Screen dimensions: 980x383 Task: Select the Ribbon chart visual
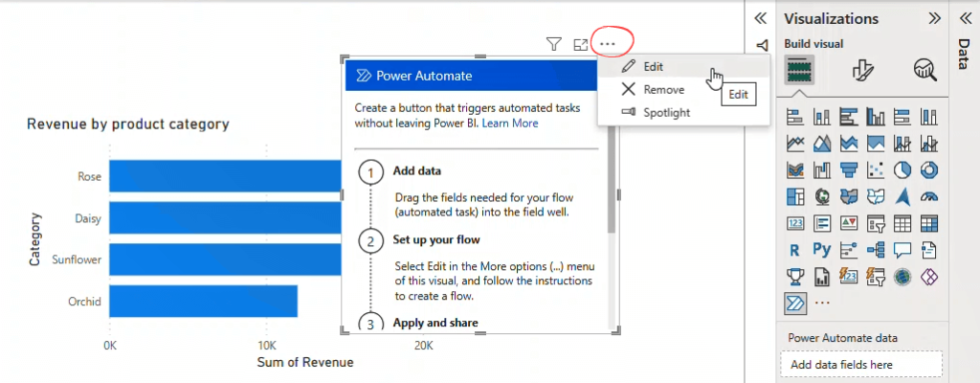[x=795, y=170]
